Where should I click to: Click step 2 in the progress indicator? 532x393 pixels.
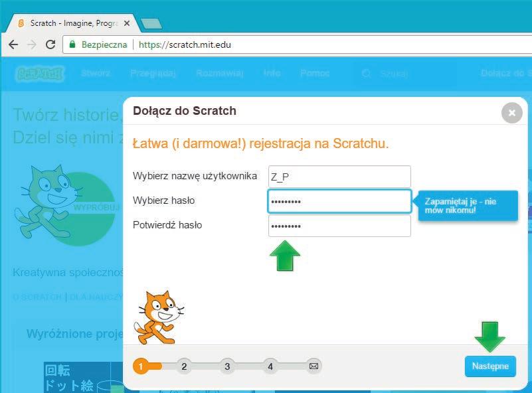[x=184, y=366]
